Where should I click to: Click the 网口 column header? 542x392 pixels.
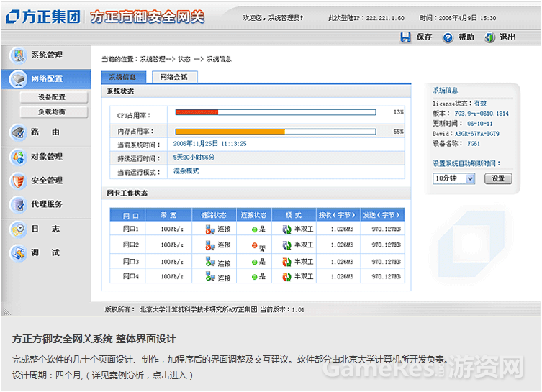coord(127,215)
